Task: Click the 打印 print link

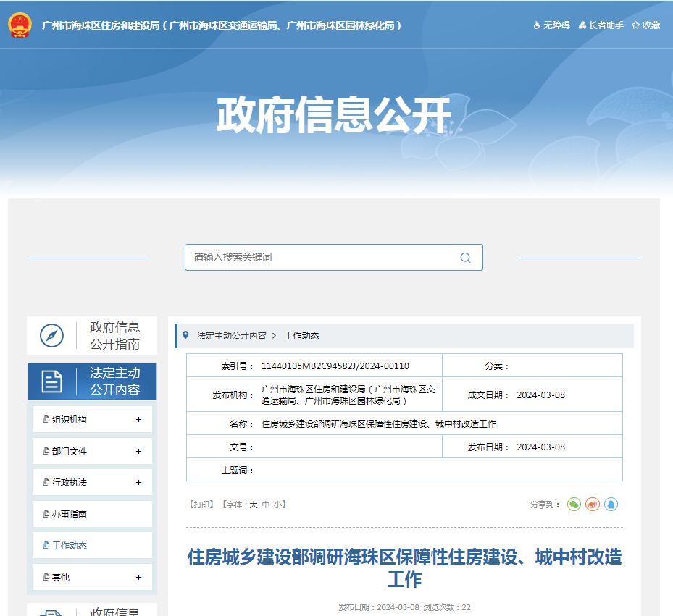Action: 201,505
